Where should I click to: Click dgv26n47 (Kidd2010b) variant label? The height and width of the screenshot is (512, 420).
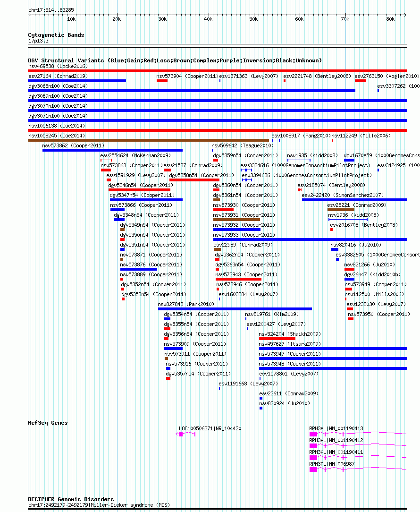tap(372, 274)
